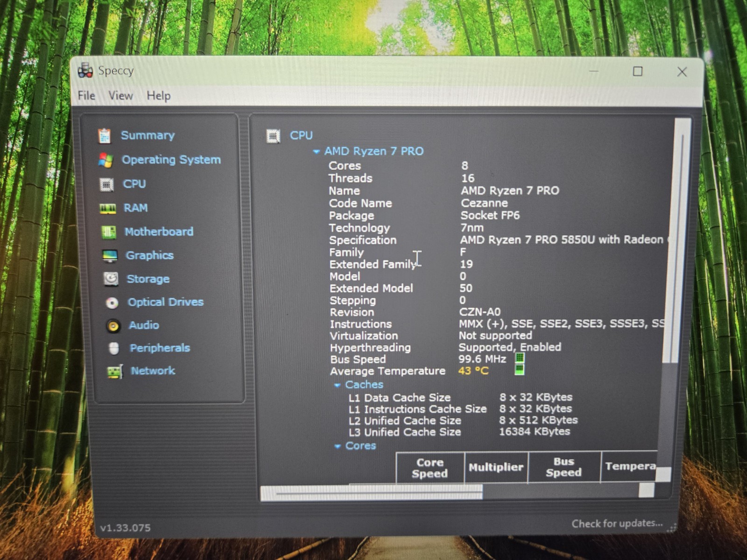The width and height of the screenshot is (747, 560).
Task: Collapse the Caches tree node
Action: tap(338, 385)
